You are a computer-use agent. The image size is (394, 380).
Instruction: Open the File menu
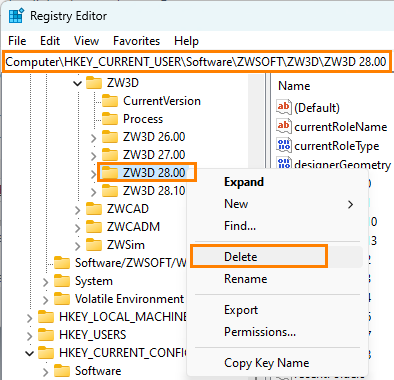click(x=17, y=41)
